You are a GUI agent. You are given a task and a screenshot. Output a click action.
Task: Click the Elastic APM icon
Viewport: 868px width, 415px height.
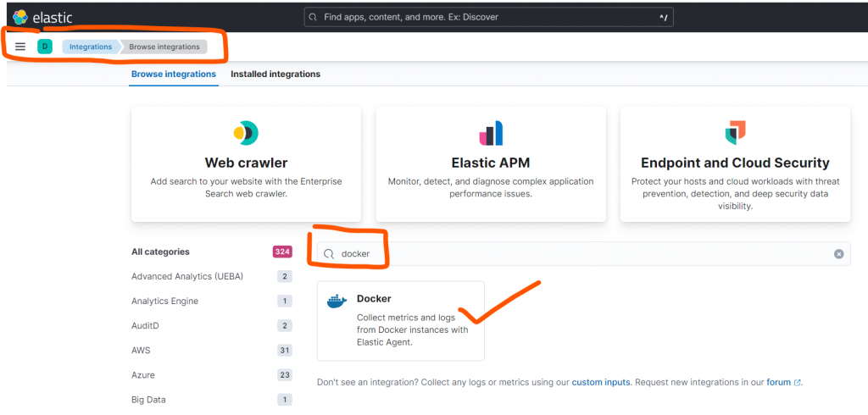[491, 133]
